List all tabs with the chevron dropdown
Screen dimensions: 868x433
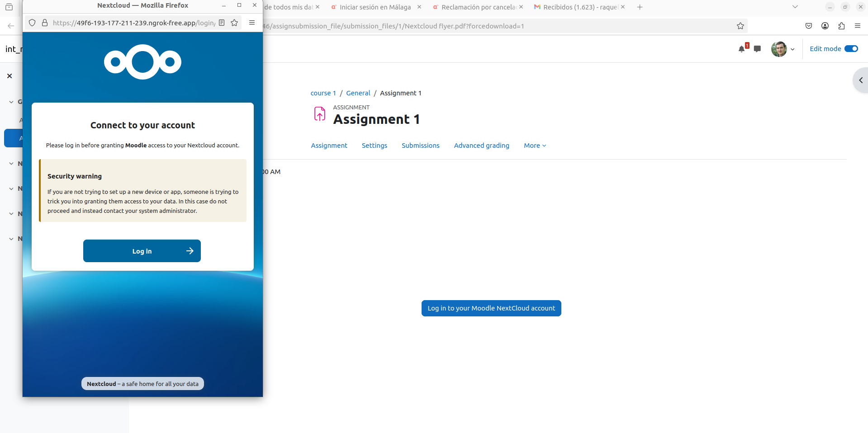point(795,7)
